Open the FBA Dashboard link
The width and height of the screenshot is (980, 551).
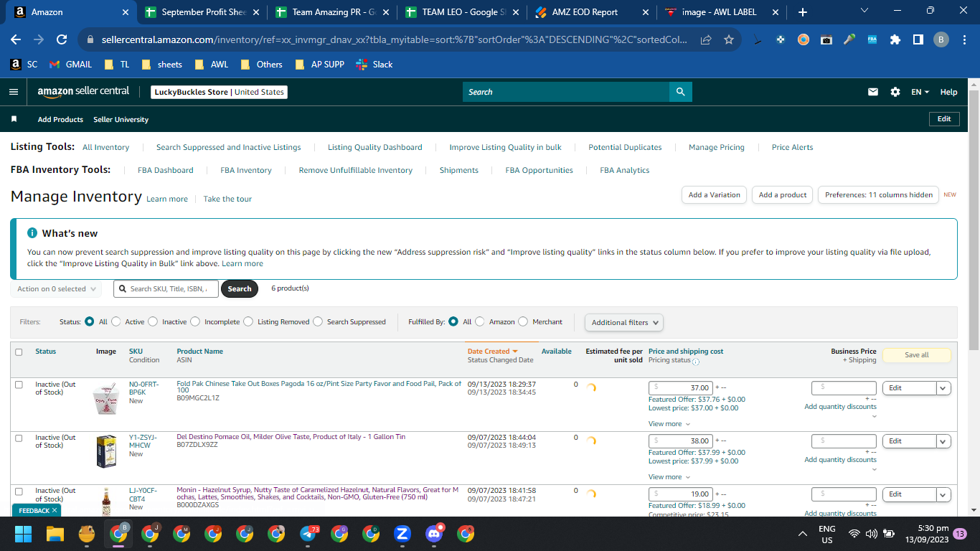pos(166,171)
